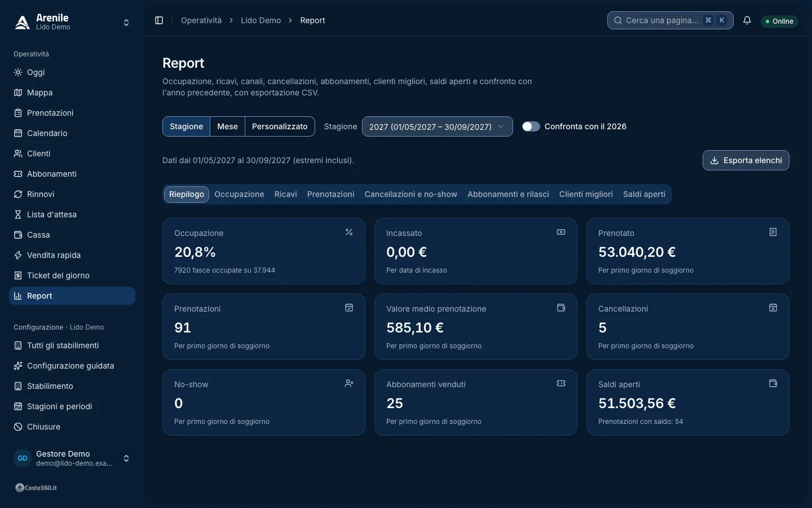Click the Vendita rapida lightning icon
This screenshot has height=508, width=812.
pyautogui.click(x=18, y=255)
